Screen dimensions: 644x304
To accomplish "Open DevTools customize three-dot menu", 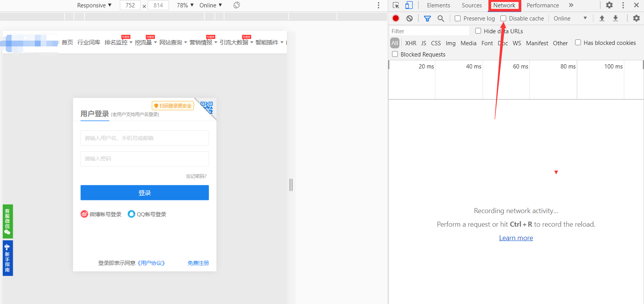I will tap(623, 5).
